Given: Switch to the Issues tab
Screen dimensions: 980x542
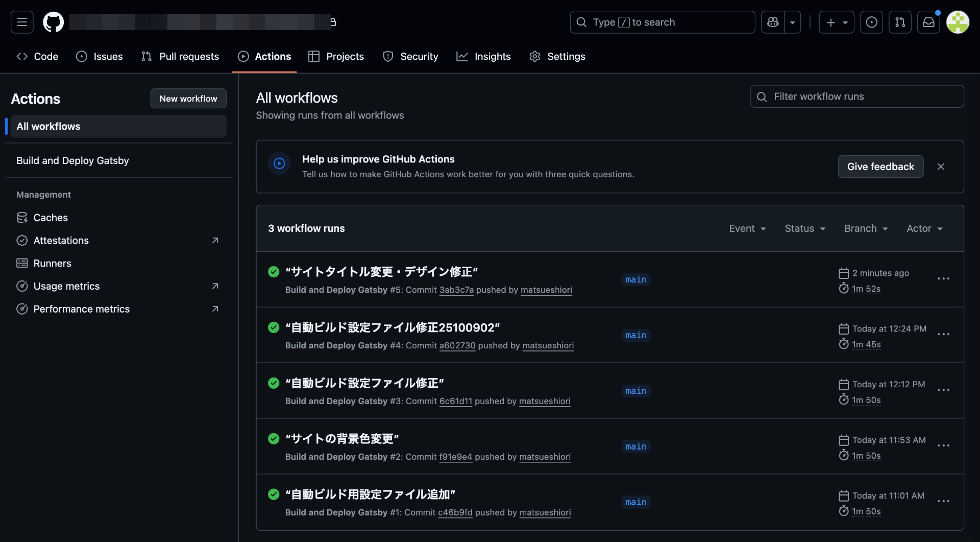Looking at the screenshot, I should [x=100, y=56].
